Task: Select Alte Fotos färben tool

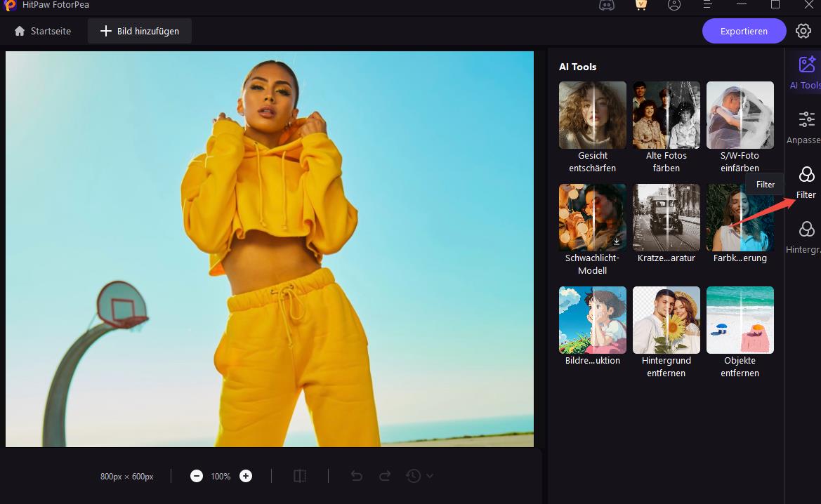Action: click(x=666, y=115)
